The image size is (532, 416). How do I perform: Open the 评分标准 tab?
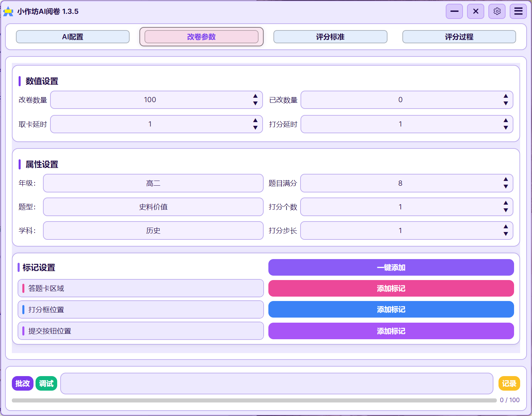coord(330,37)
